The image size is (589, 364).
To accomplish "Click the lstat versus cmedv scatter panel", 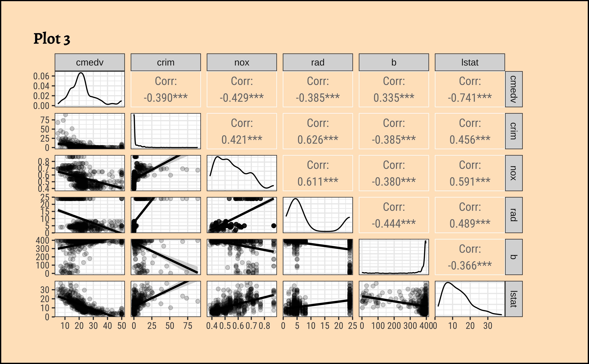I will pyautogui.click(x=89, y=299).
